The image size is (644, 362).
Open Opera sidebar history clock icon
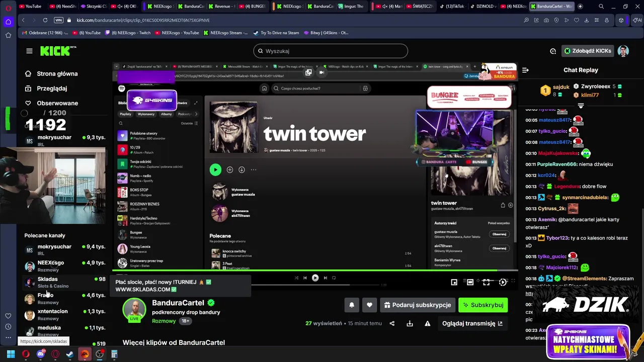(8, 327)
